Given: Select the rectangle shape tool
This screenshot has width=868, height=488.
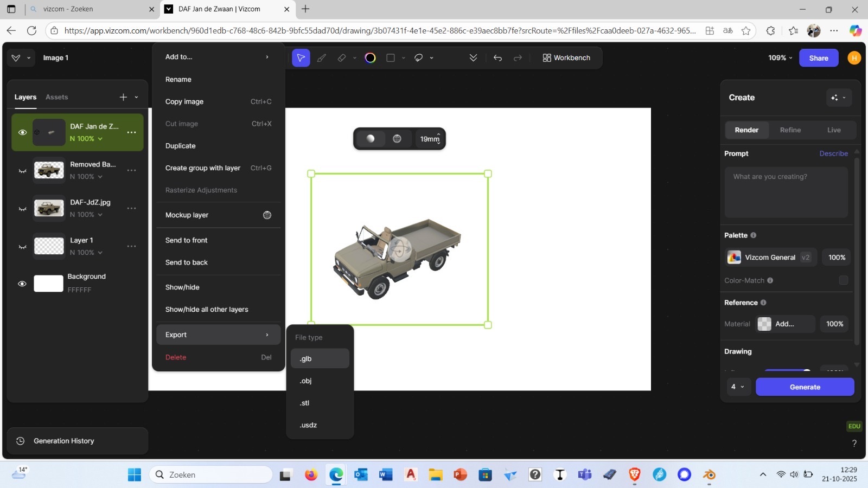Looking at the screenshot, I should coord(391,58).
